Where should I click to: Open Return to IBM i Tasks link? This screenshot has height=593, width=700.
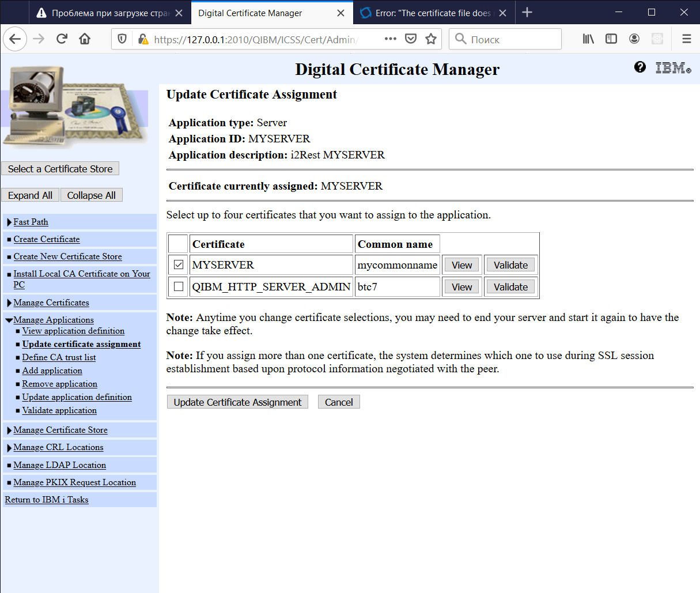(x=47, y=500)
